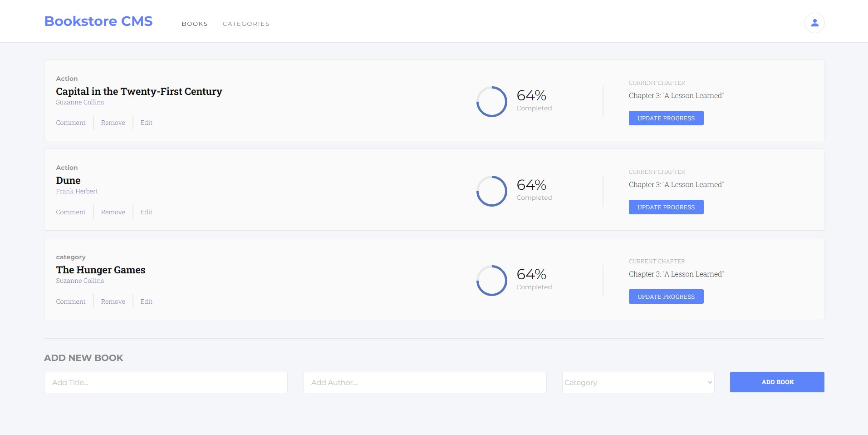868x435 pixels.
Task: Focus the Add Author input field
Action: (425, 382)
